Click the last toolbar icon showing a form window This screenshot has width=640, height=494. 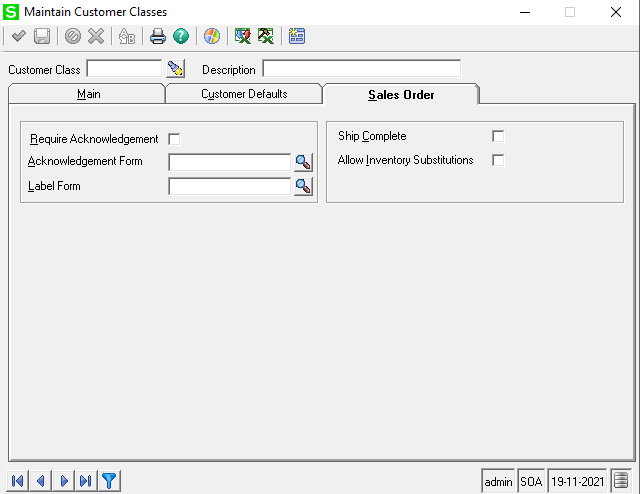pos(297,36)
